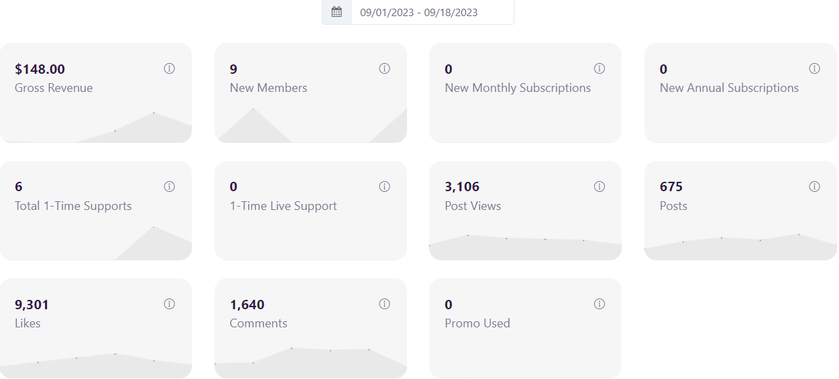The height and width of the screenshot is (379, 839).
Task: Open the Posts 675 card
Action: (x=741, y=210)
